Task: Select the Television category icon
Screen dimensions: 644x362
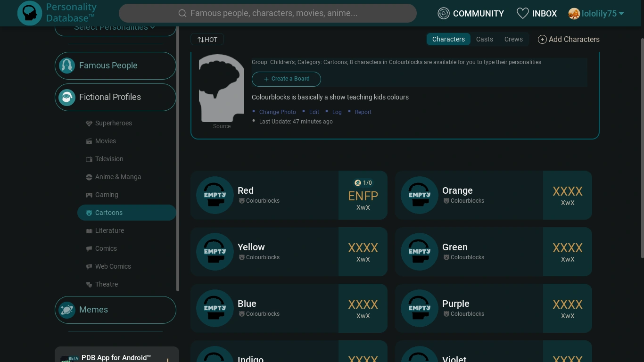Action: click(x=89, y=159)
